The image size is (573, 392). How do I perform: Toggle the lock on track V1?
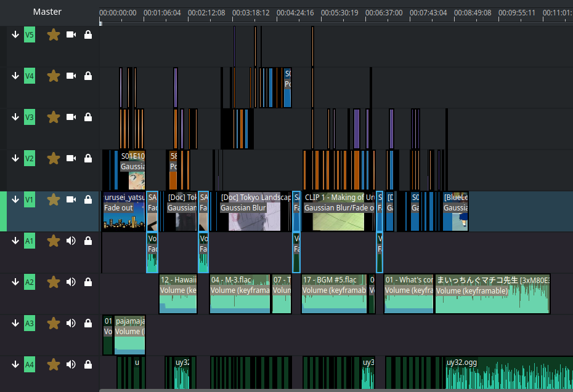pyautogui.click(x=88, y=199)
